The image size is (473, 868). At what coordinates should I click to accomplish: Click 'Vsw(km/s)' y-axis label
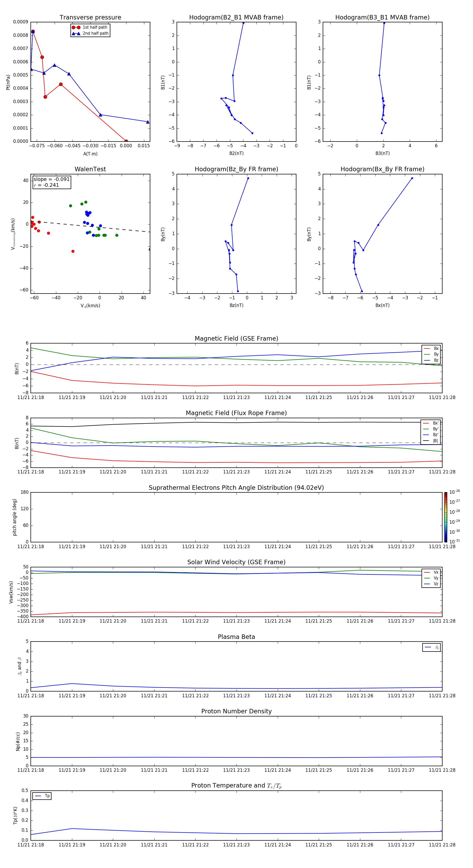click(x=11, y=592)
